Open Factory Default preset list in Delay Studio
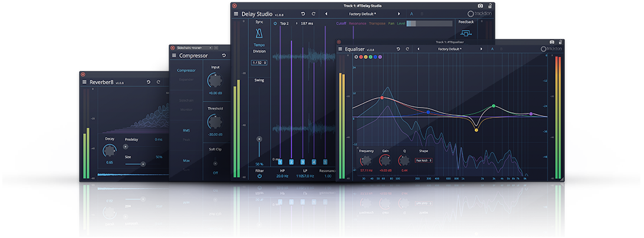The width and height of the screenshot is (644, 238). 362,14
